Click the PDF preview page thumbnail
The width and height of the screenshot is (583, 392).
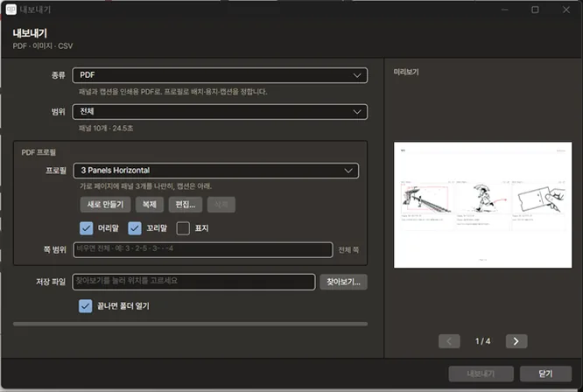tap(482, 205)
